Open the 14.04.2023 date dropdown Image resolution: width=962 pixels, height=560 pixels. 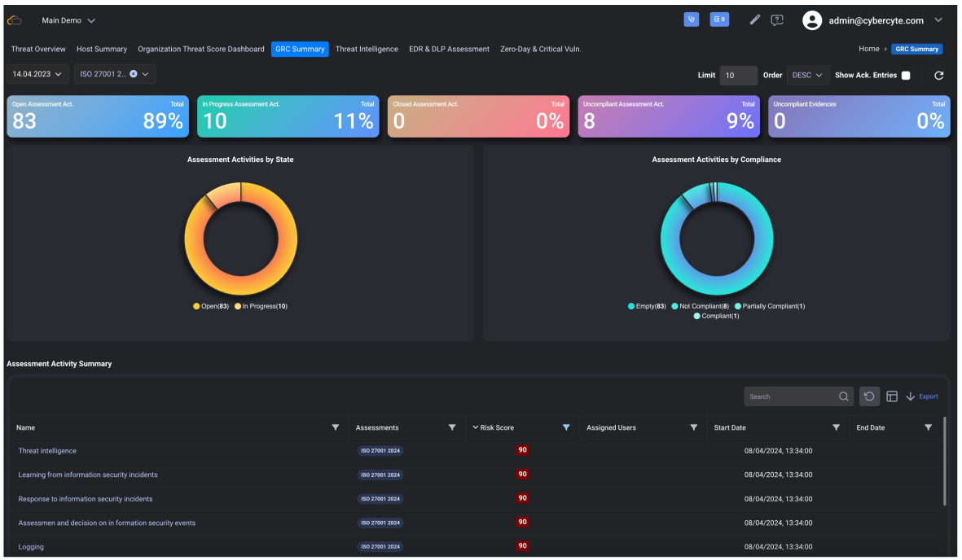click(37, 74)
